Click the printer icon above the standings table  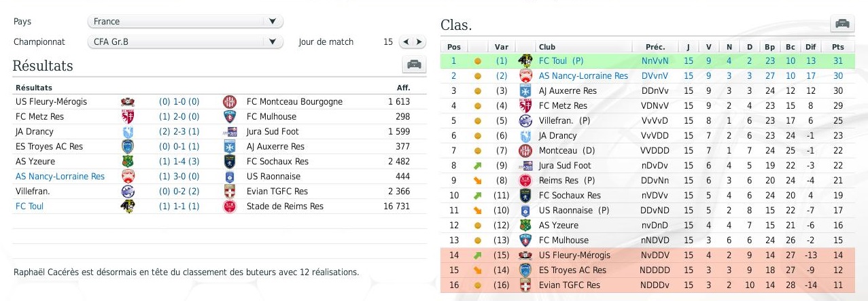842,24
